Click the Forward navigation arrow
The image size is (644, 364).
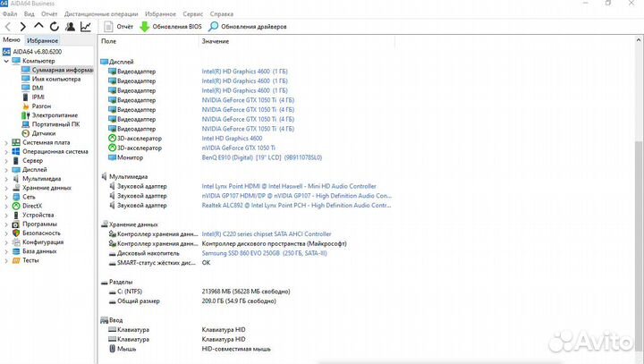(24, 27)
